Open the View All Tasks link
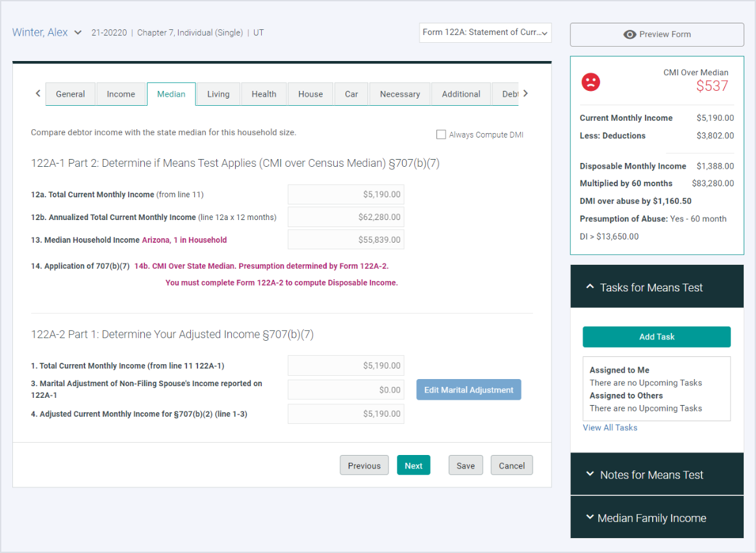Image resolution: width=756 pixels, height=553 pixels. (x=610, y=428)
